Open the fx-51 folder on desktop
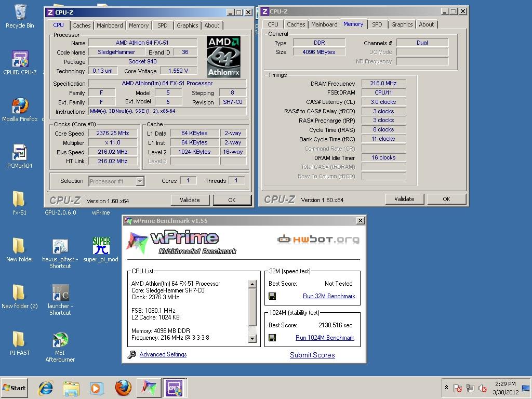Image resolution: width=532 pixels, height=399 pixels. click(19, 204)
